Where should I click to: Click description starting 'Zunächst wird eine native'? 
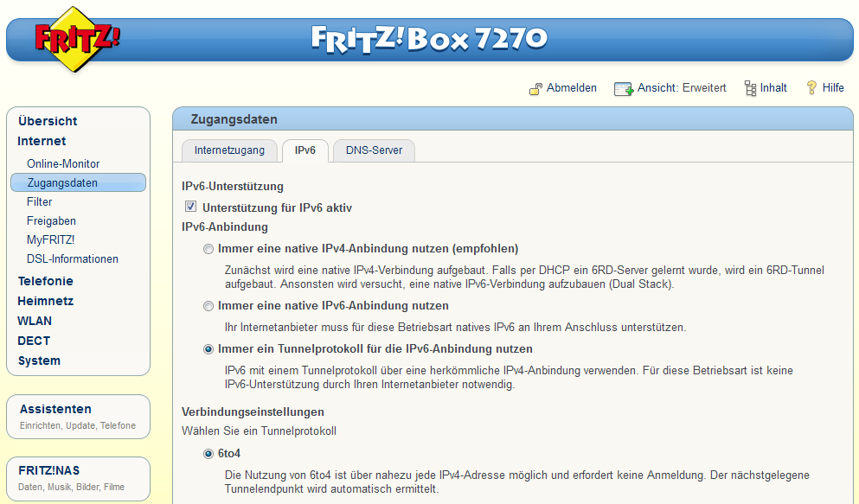(x=524, y=278)
